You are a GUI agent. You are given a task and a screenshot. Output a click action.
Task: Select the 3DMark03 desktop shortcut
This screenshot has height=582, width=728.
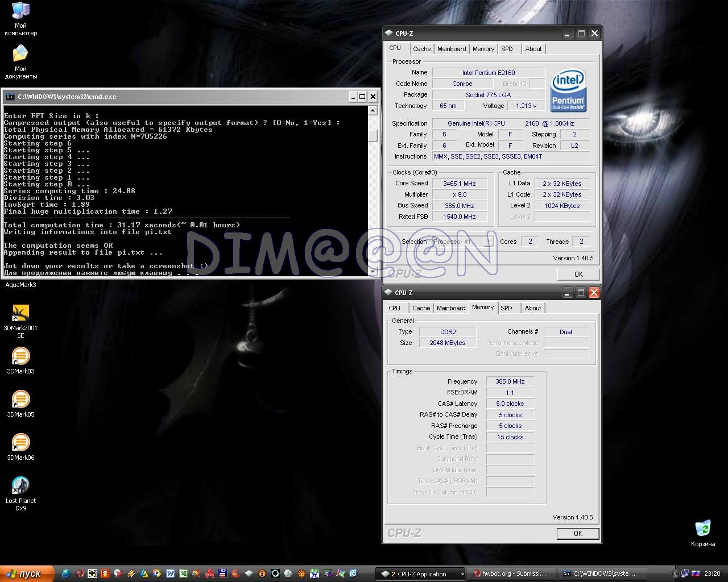point(20,361)
